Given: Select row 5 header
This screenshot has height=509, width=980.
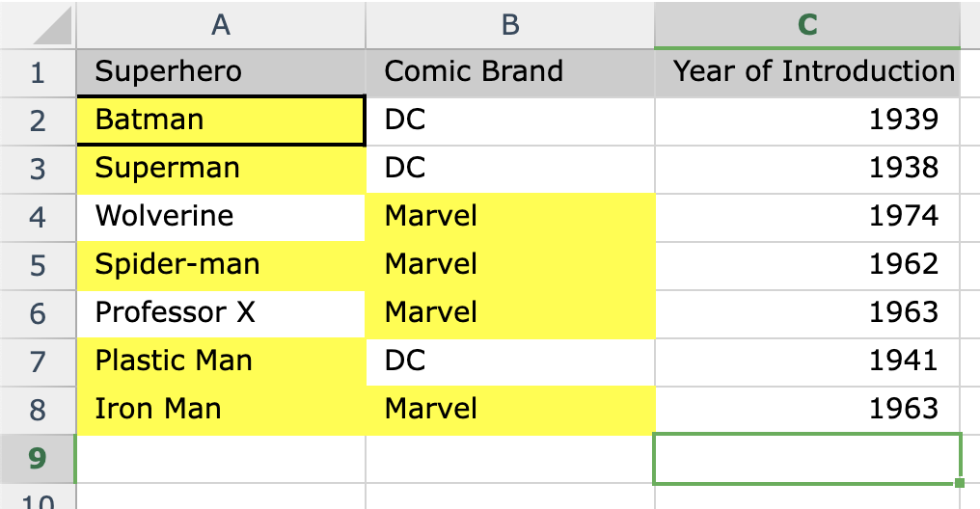Looking at the screenshot, I should coord(38,265).
